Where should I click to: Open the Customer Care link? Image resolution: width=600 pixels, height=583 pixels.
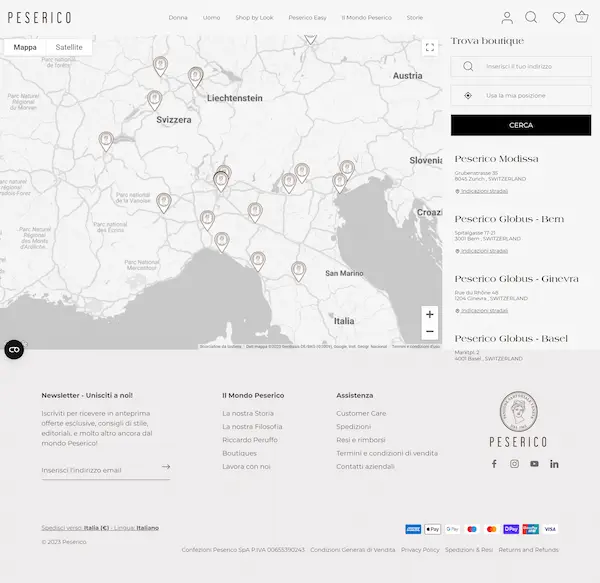pyautogui.click(x=361, y=413)
